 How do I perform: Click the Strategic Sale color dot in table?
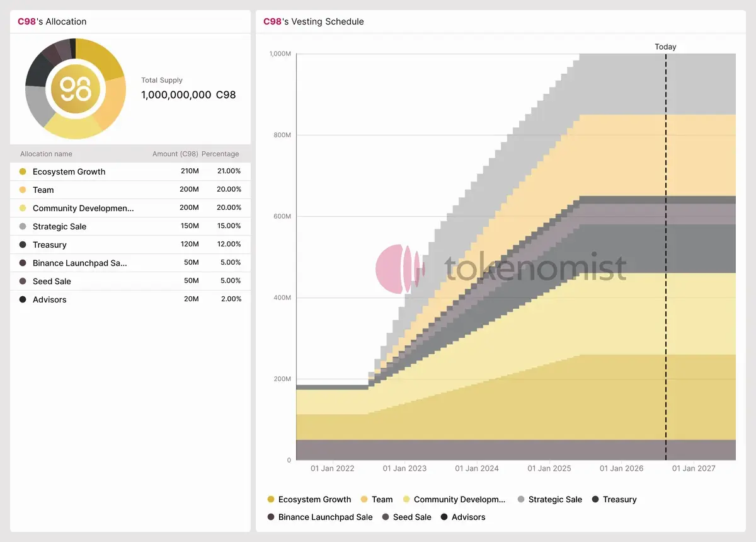23,226
